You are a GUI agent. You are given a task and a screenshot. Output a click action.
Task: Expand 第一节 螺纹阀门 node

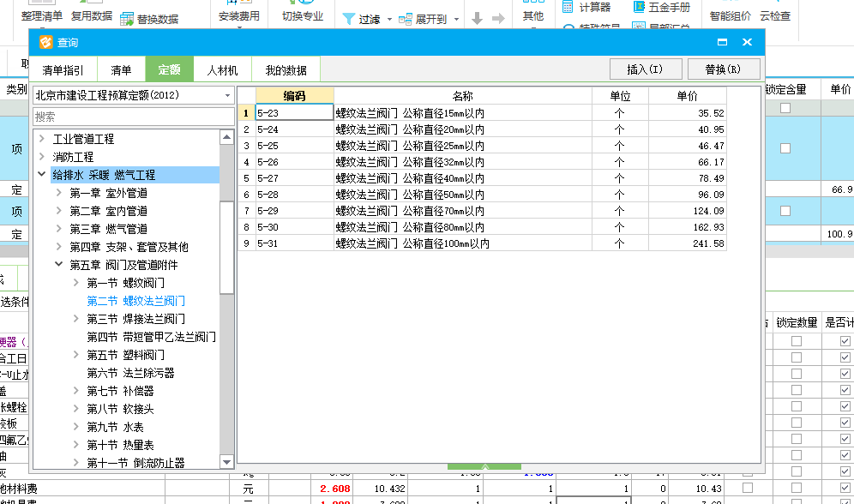point(76,283)
